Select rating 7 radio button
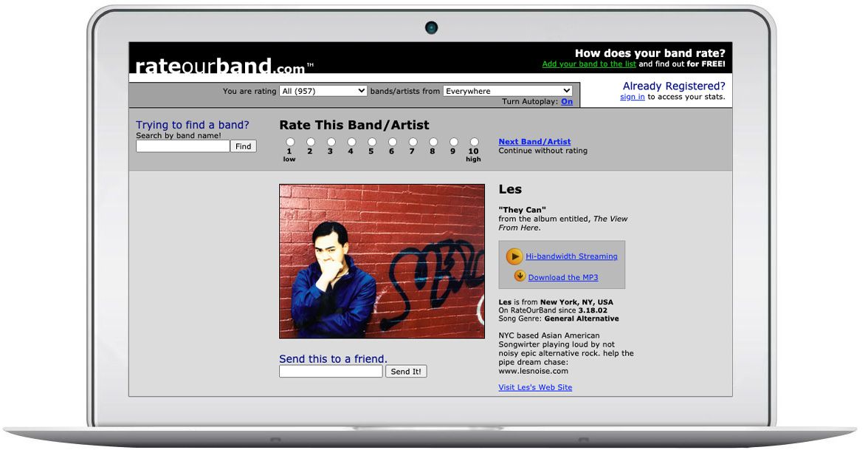This screenshot has height=450, width=868. (x=411, y=140)
